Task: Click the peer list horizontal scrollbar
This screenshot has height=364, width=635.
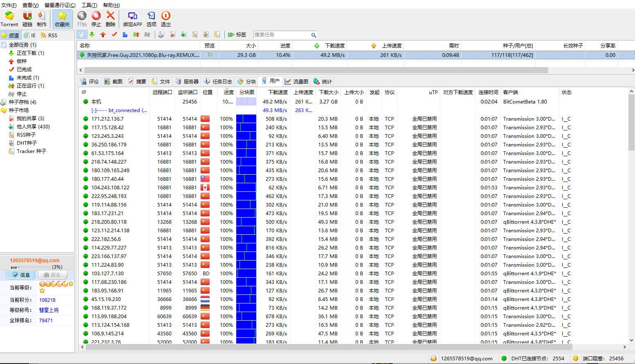Action: 352,347
